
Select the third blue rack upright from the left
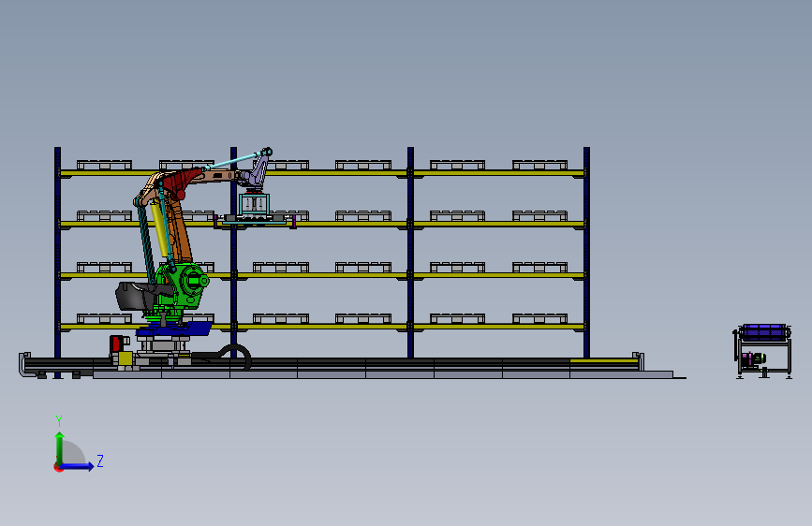click(410, 253)
